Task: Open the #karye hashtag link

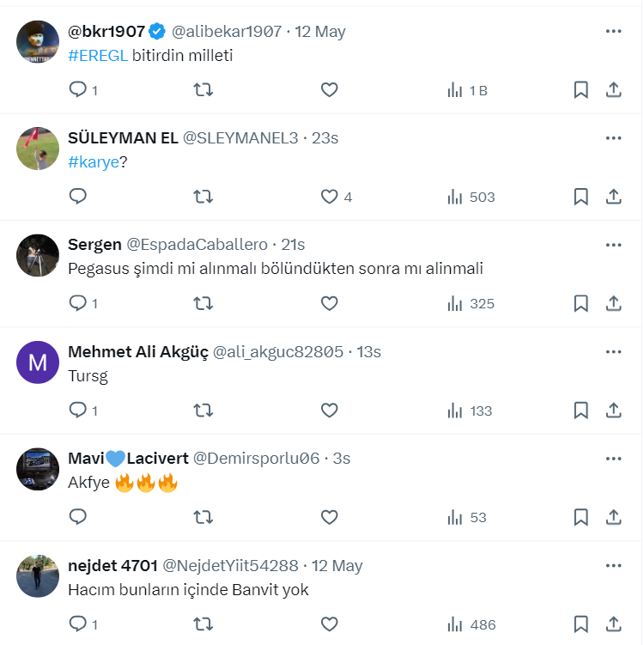Action: pos(93,161)
